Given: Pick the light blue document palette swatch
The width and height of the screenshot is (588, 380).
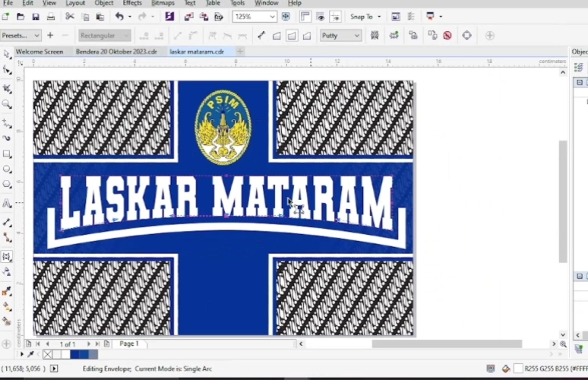Looking at the screenshot, I should (x=93, y=354).
